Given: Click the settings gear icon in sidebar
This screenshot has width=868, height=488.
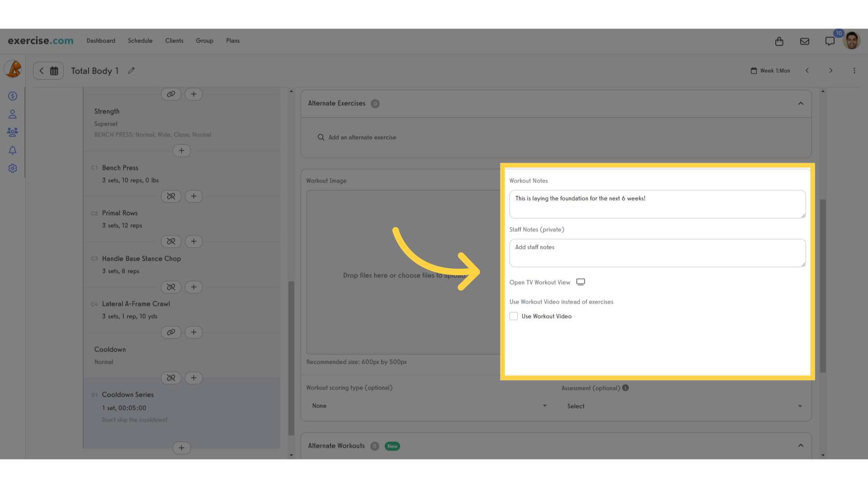Looking at the screenshot, I should [13, 169].
